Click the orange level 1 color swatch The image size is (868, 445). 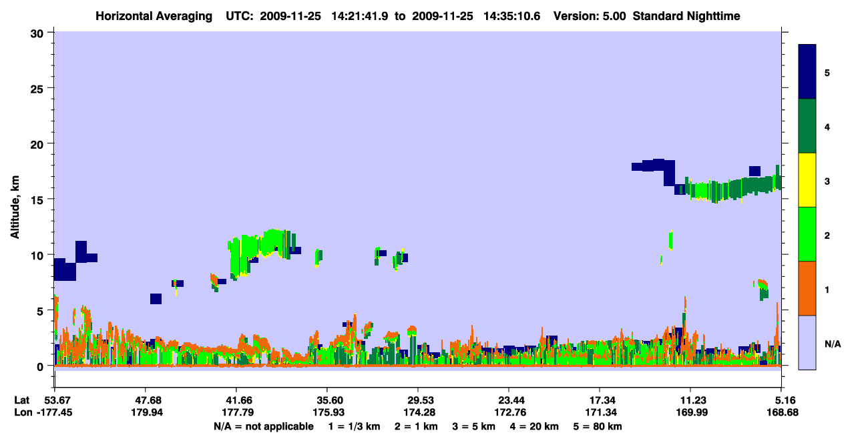807,288
